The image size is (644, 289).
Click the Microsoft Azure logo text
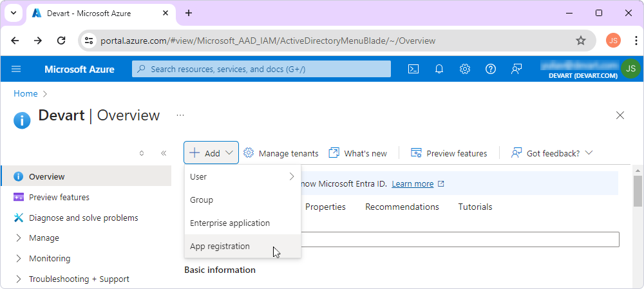pyautogui.click(x=79, y=69)
